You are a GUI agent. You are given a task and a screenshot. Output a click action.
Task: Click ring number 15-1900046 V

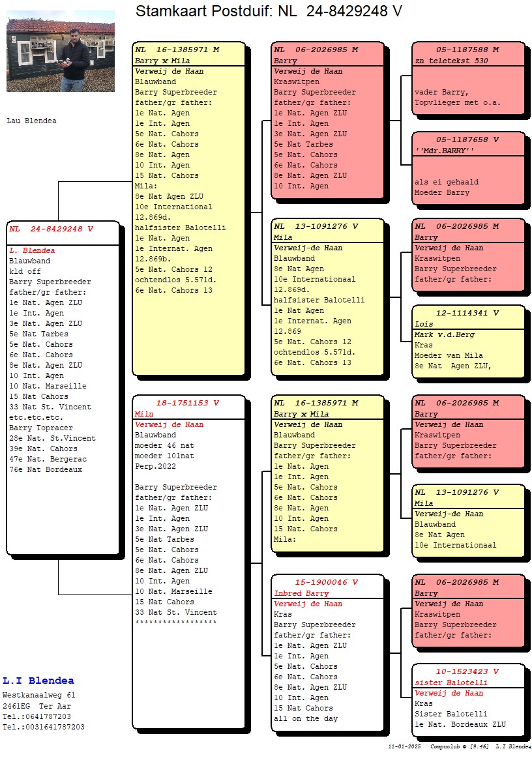pyautogui.click(x=327, y=582)
